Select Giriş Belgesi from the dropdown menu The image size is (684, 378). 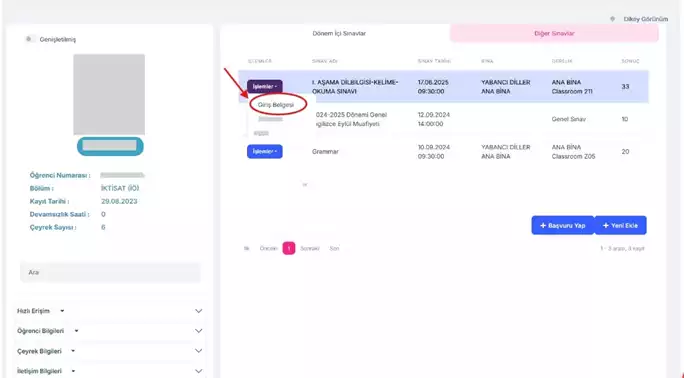coord(276,105)
